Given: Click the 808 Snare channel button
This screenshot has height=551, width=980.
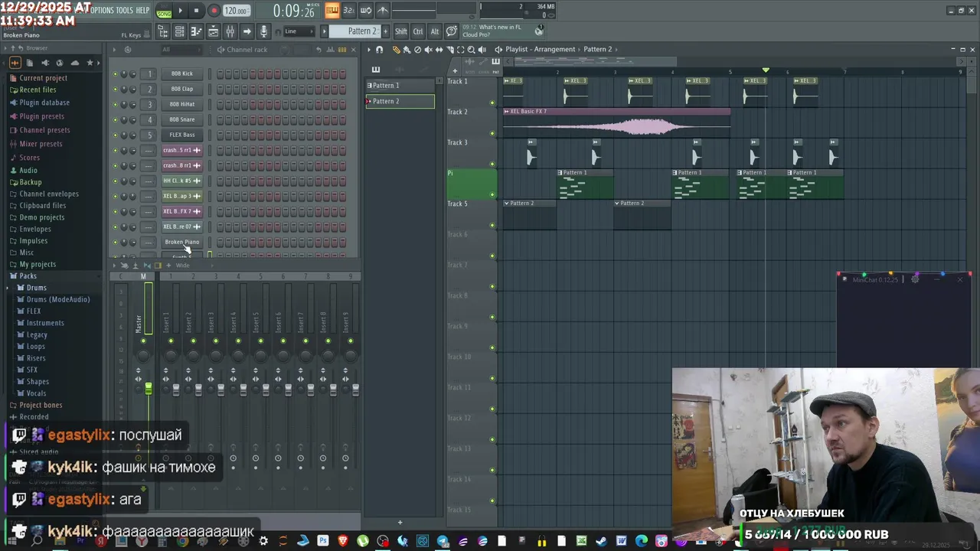Looking at the screenshot, I should tap(182, 119).
